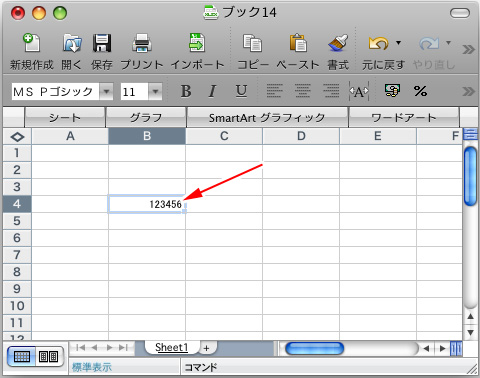Add a new sheet with the plus button
This screenshot has height=378, width=480.
207,348
